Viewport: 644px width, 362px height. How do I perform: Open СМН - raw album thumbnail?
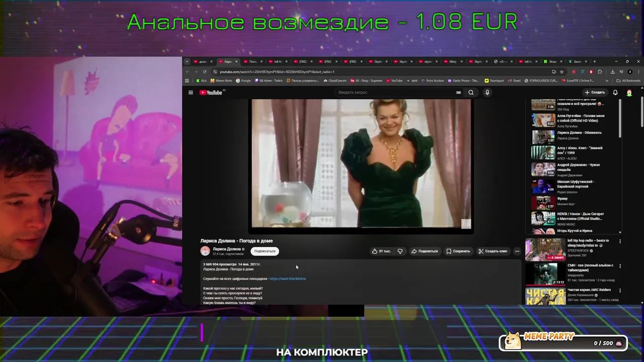(x=545, y=274)
